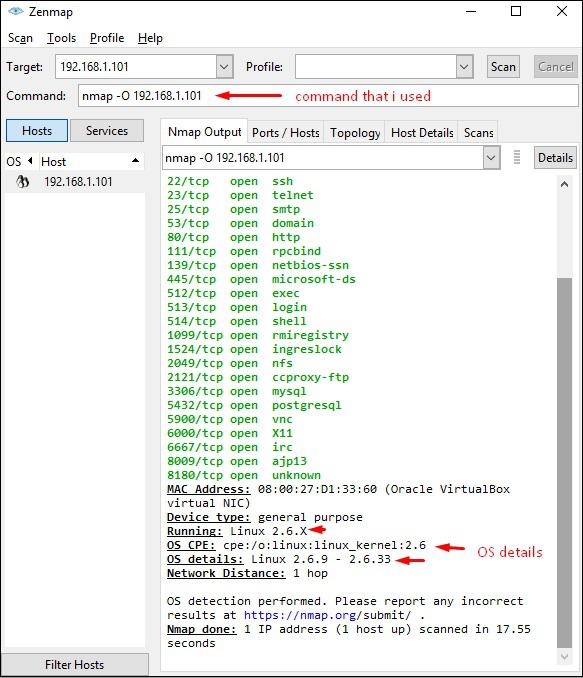Switch to the Nmap Output tab
This screenshot has height=678, width=583.
click(204, 132)
